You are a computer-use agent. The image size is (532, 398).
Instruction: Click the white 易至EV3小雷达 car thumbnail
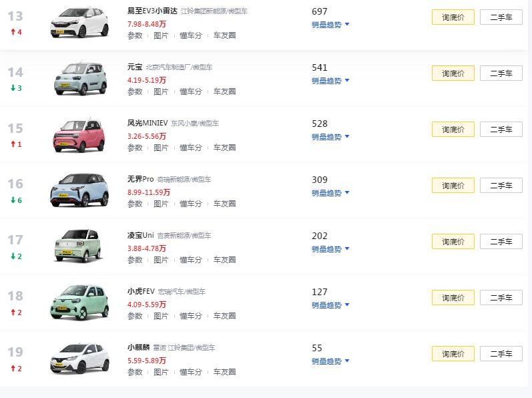coord(79,23)
